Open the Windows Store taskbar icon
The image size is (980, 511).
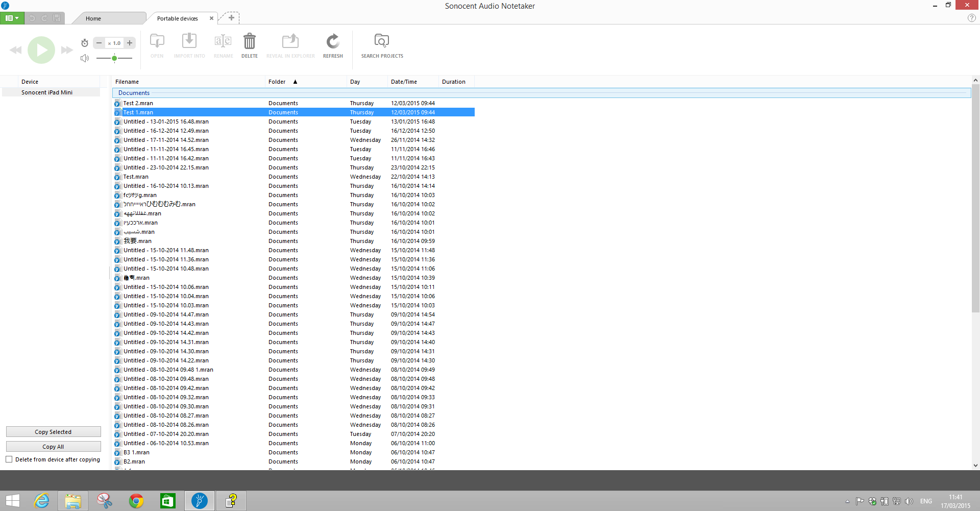168,501
